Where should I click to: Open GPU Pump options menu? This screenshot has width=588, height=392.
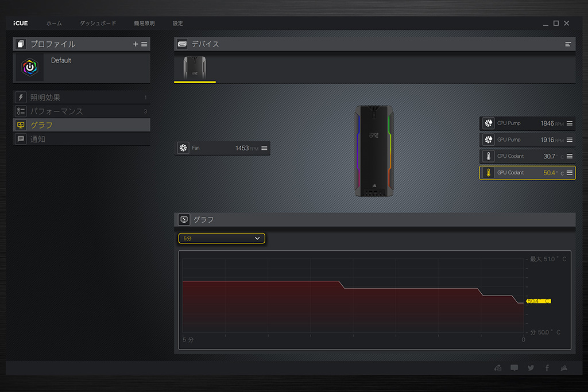[x=570, y=140]
